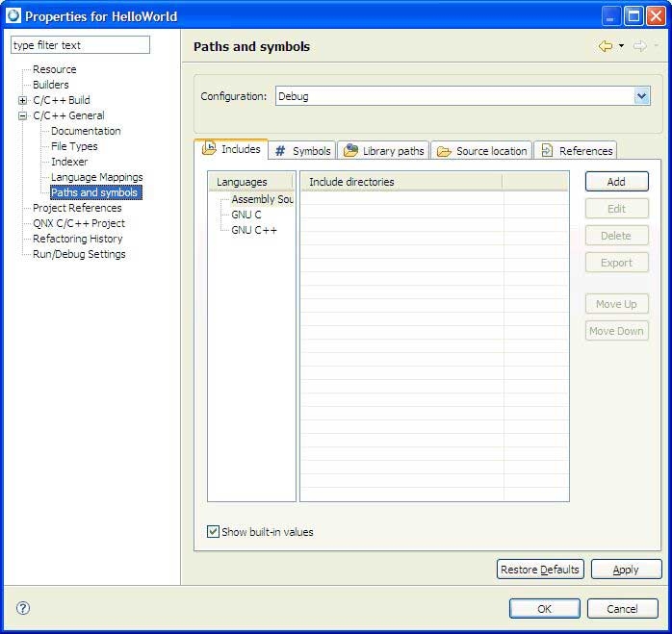The width and height of the screenshot is (672, 634).
Task: Click the Restore Defaults button
Action: [540, 570]
